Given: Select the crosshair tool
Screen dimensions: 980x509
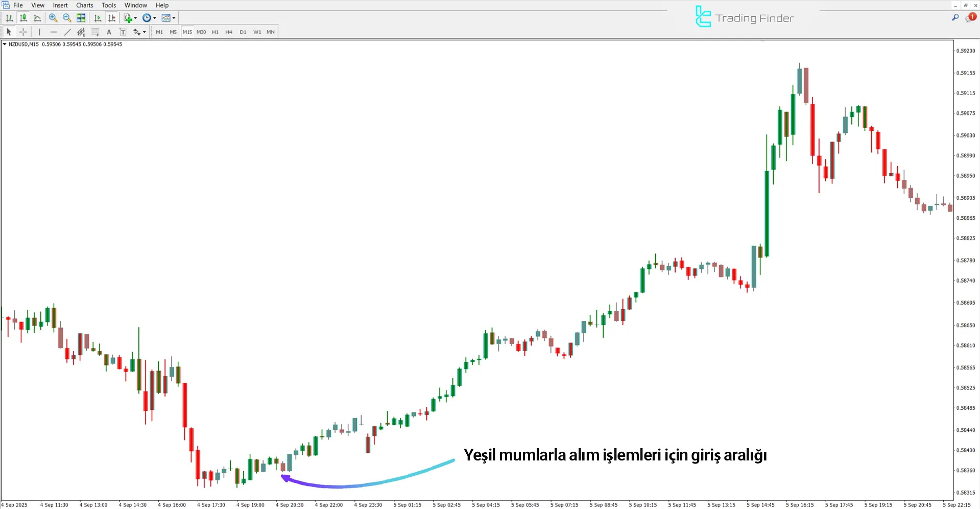Looking at the screenshot, I should [23, 32].
